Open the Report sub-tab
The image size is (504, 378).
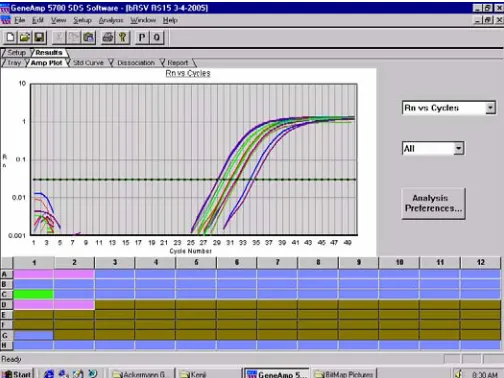point(178,63)
